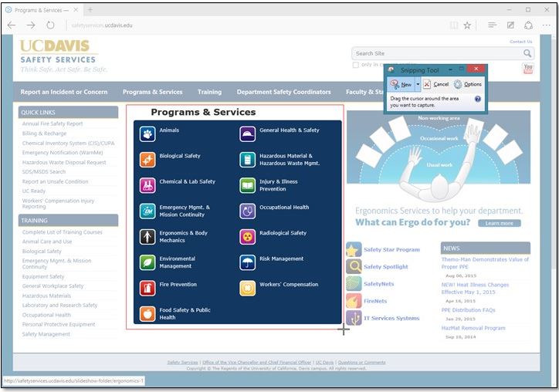Open the YouTube icon near the search box
Image resolution: width=559 pixels, height=392 pixels.
[x=528, y=69]
